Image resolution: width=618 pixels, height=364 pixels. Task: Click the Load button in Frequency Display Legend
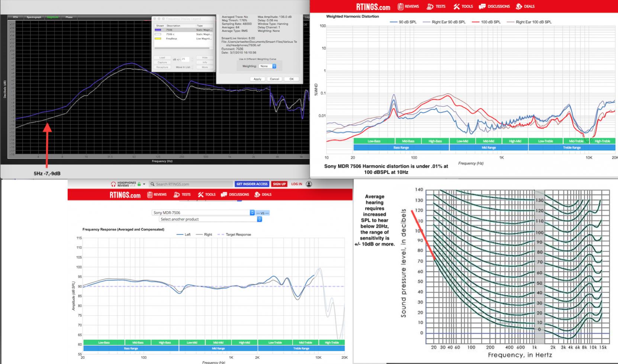162,58
